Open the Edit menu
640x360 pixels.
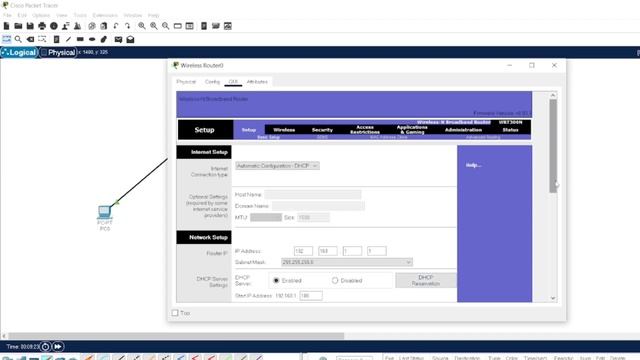(22, 15)
